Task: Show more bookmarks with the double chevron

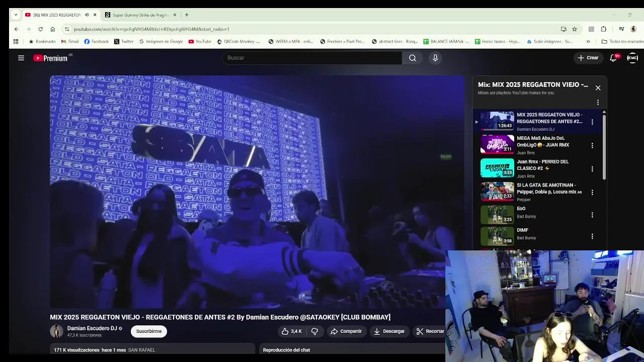Action: point(588,42)
